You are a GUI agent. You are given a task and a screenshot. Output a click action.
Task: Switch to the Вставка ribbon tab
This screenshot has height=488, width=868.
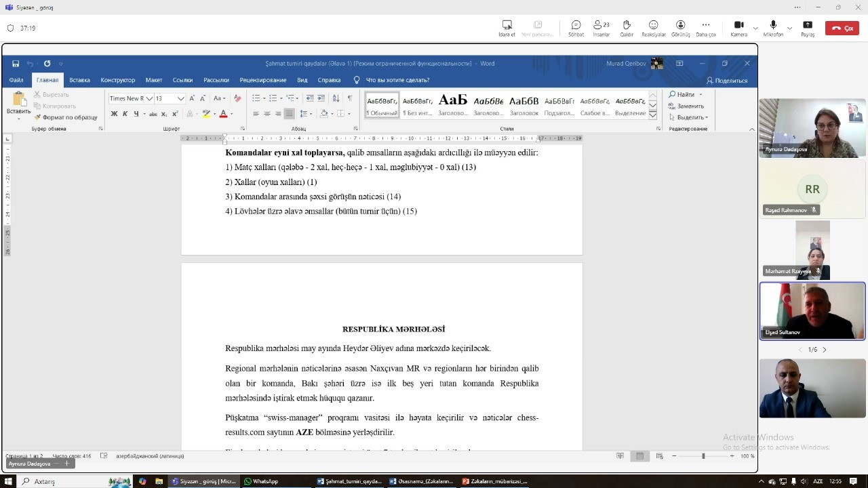coord(79,80)
